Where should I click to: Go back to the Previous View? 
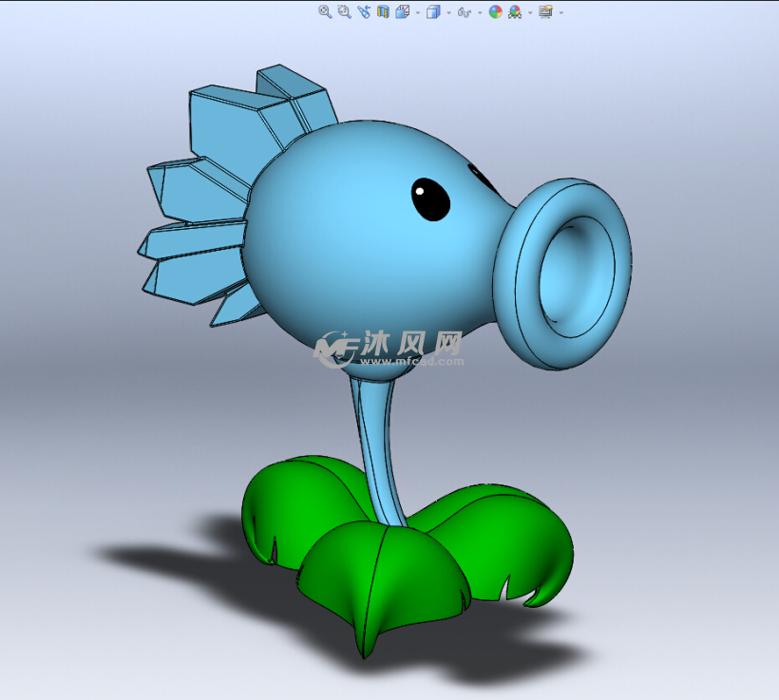click(364, 12)
